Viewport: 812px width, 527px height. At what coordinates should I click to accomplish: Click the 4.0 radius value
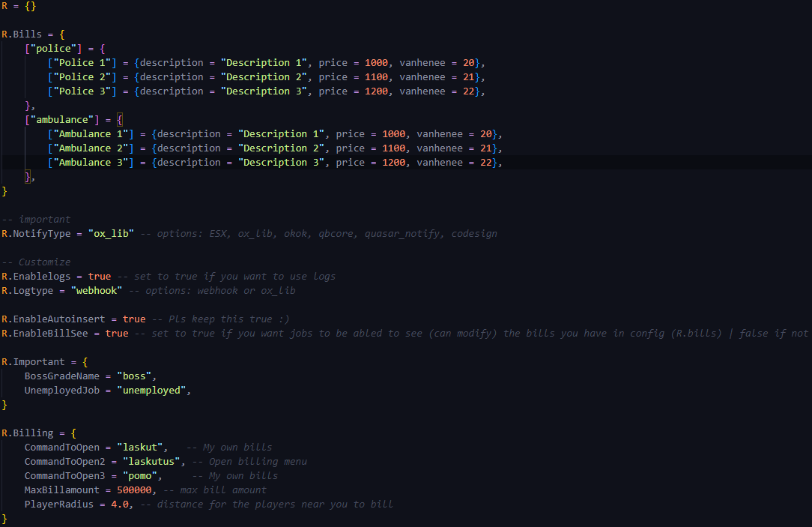120,505
